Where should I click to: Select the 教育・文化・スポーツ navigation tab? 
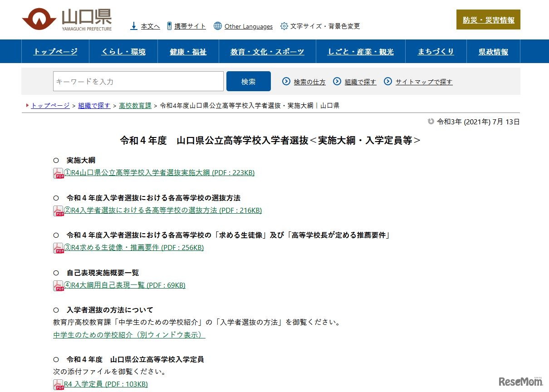[x=267, y=51]
